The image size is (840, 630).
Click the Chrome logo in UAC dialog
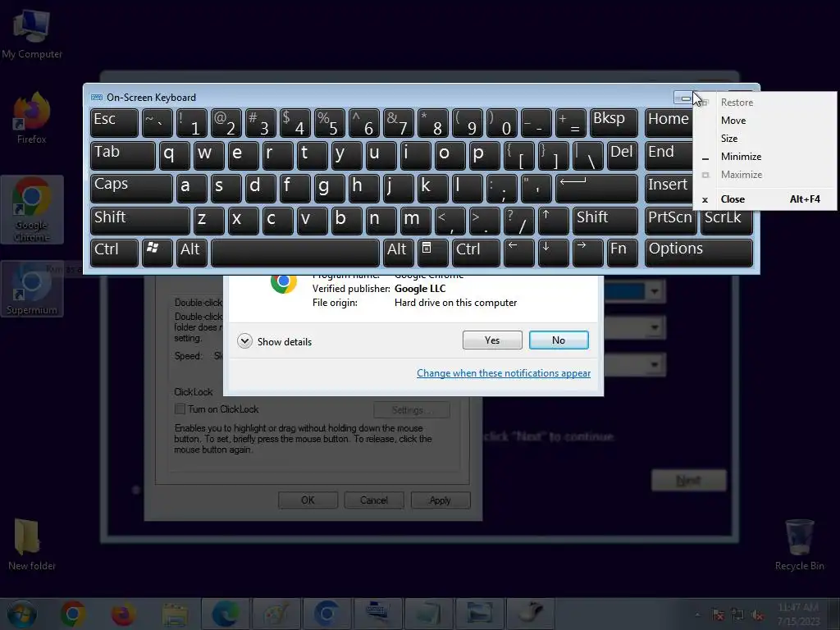[x=284, y=282]
